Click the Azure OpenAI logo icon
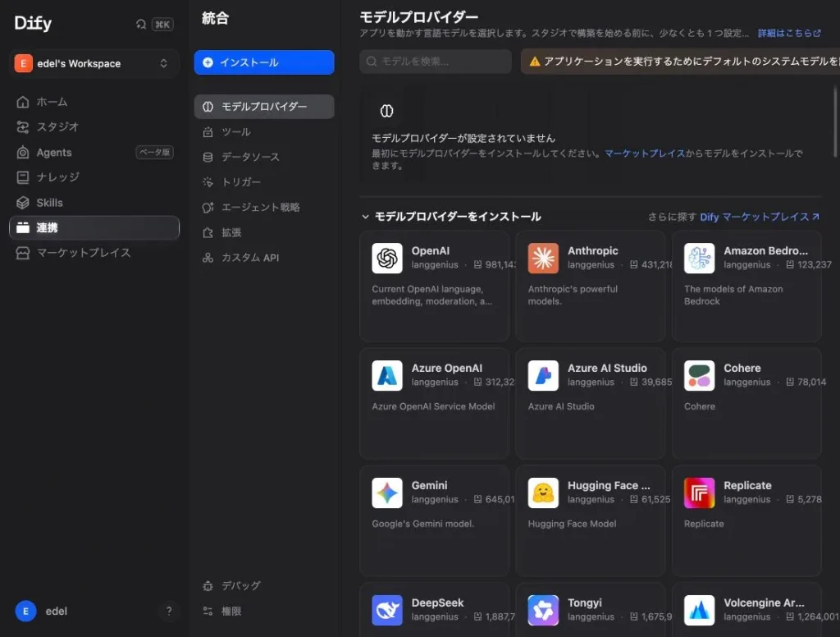The width and height of the screenshot is (840, 637). click(387, 375)
